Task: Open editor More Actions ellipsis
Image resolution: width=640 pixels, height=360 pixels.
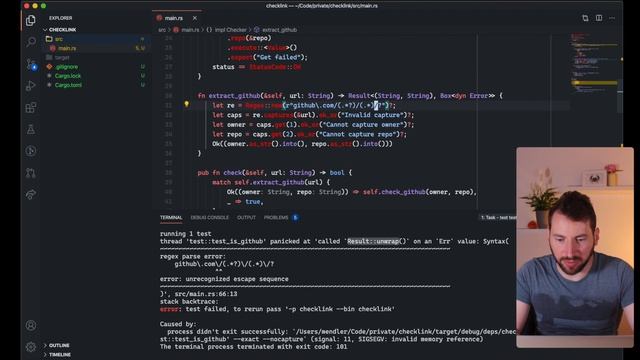Action: point(612,18)
